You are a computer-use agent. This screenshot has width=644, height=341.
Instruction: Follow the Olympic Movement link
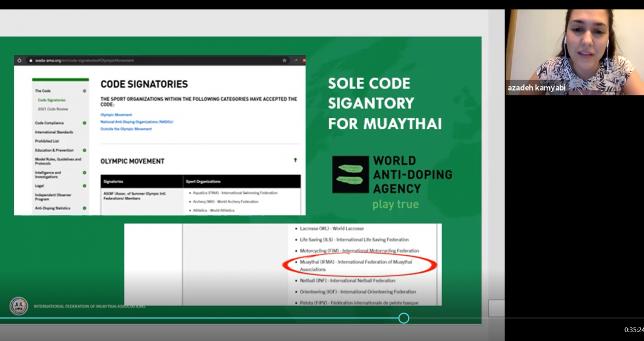click(116, 115)
